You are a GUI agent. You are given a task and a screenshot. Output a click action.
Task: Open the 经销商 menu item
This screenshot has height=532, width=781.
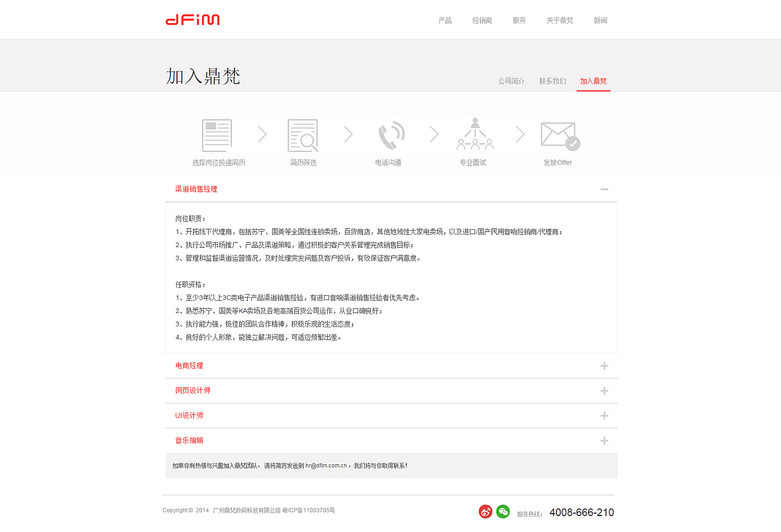[482, 20]
